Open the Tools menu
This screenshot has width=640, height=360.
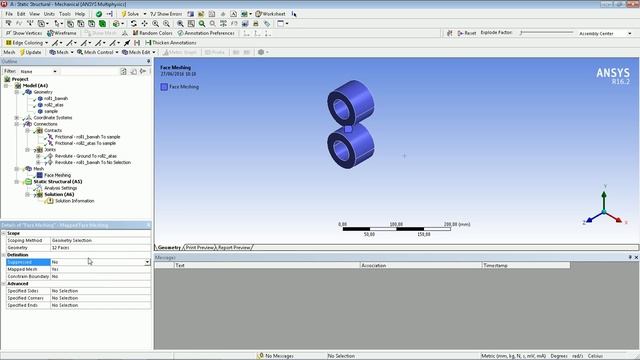tap(64, 14)
